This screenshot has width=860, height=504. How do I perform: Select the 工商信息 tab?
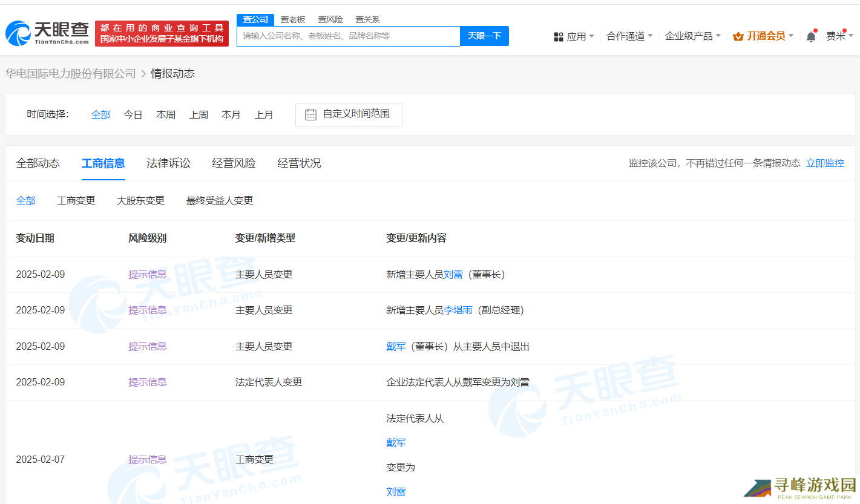pyautogui.click(x=103, y=163)
